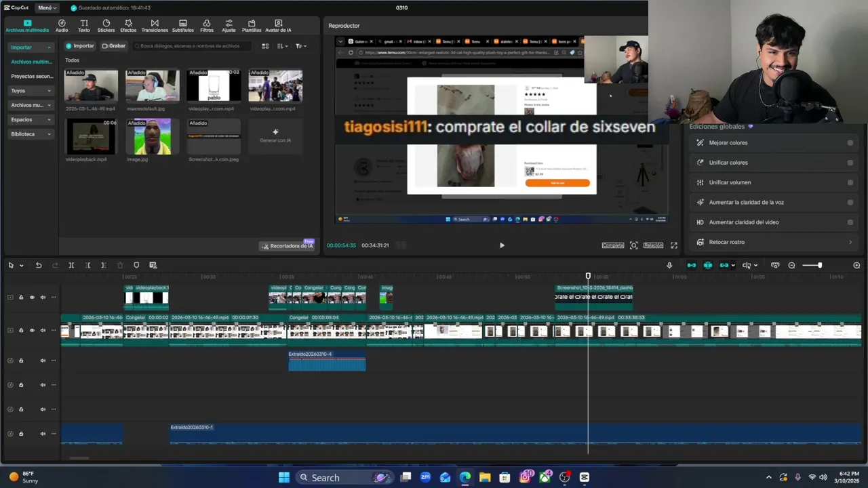
Task: Toggle main track magnet icon
Action: point(692,266)
